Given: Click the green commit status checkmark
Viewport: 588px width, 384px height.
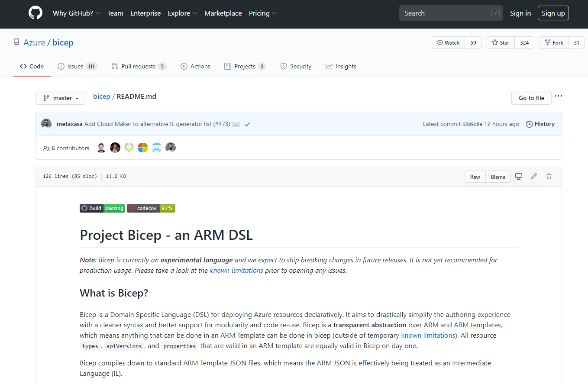Looking at the screenshot, I should [247, 124].
